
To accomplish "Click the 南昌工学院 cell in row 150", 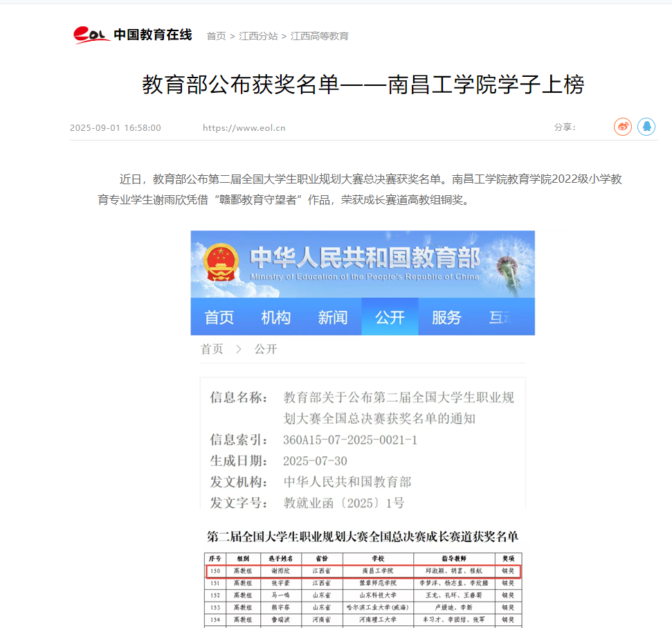I will [378, 571].
